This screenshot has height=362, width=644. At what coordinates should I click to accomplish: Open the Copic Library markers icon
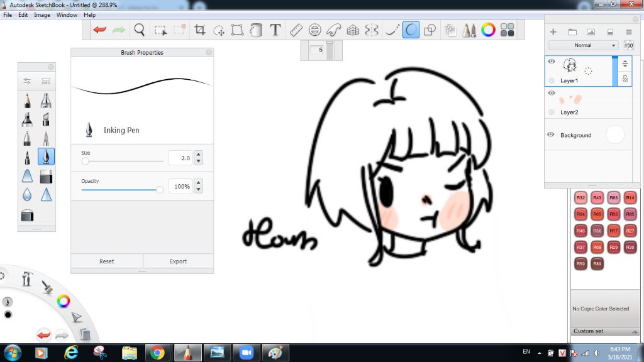click(469, 30)
